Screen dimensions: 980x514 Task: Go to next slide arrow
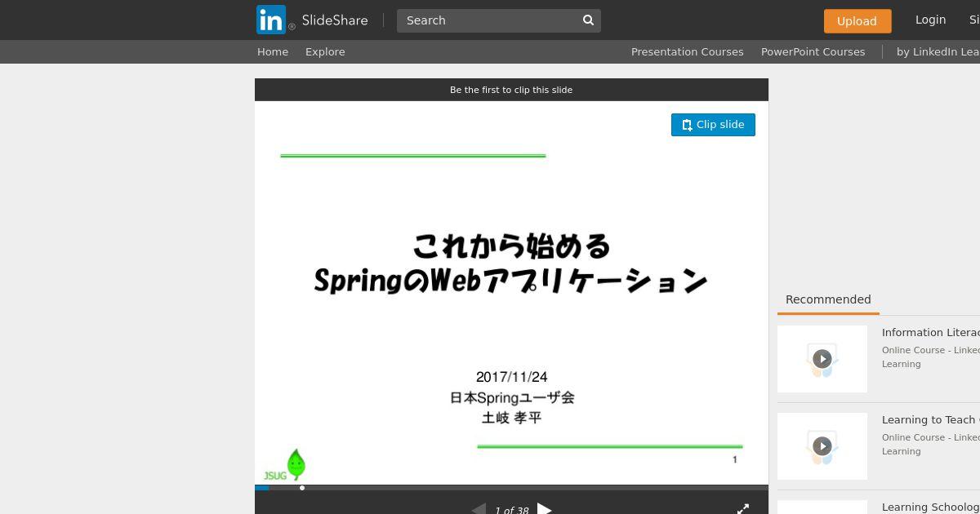[x=544, y=509]
